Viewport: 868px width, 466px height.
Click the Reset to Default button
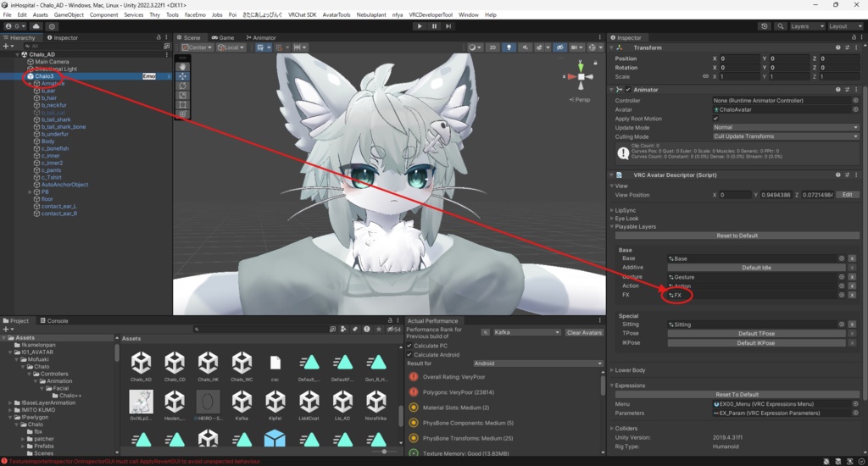tap(737, 236)
